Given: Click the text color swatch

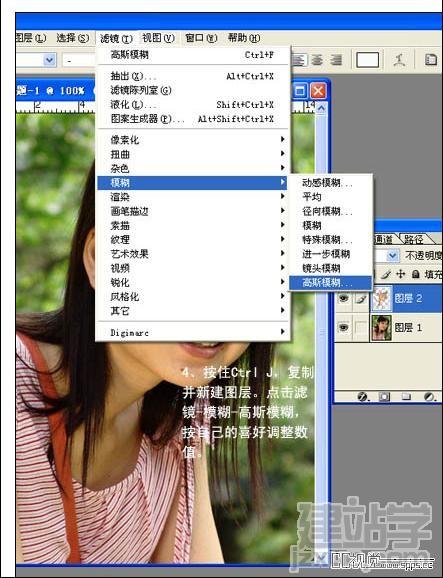Looking at the screenshot, I should [367, 60].
